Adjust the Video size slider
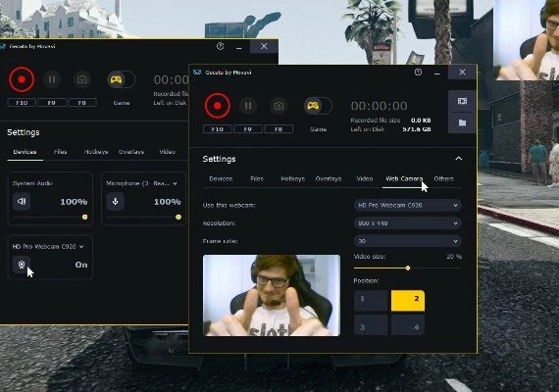Image resolution: width=559 pixels, height=392 pixels. point(408,268)
